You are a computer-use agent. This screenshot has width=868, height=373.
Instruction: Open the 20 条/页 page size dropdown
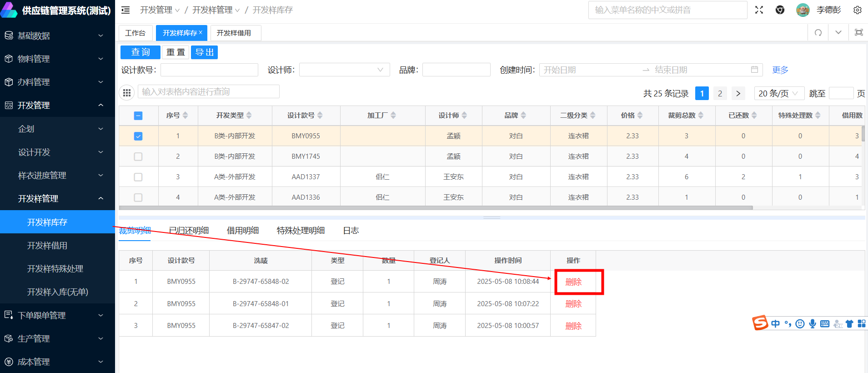point(778,93)
